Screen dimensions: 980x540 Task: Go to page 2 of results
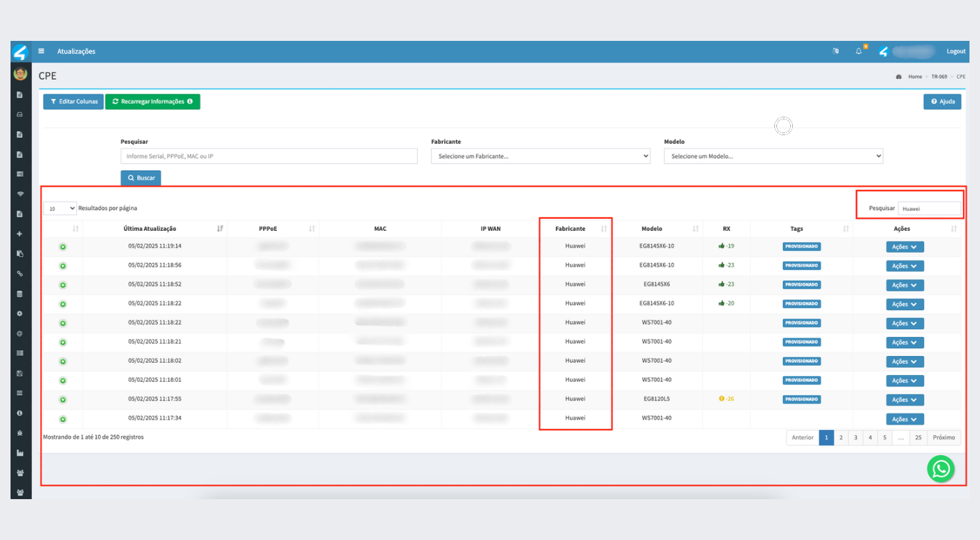[x=841, y=438]
